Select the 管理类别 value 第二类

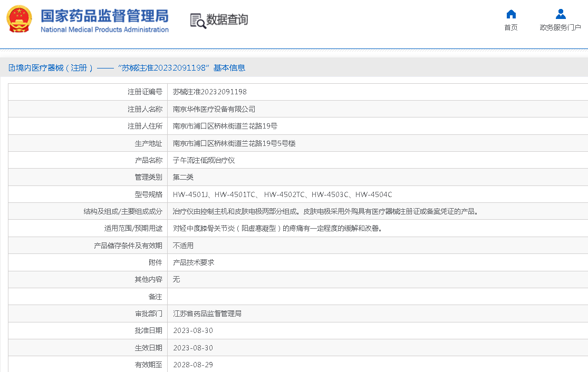pyautogui.click(x=183, y=177)
